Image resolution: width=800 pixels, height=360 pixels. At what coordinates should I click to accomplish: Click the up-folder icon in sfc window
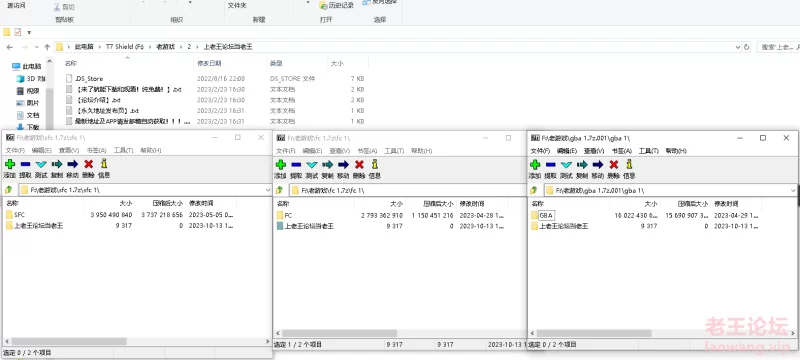pyautogui.click(x=9, y=190)
